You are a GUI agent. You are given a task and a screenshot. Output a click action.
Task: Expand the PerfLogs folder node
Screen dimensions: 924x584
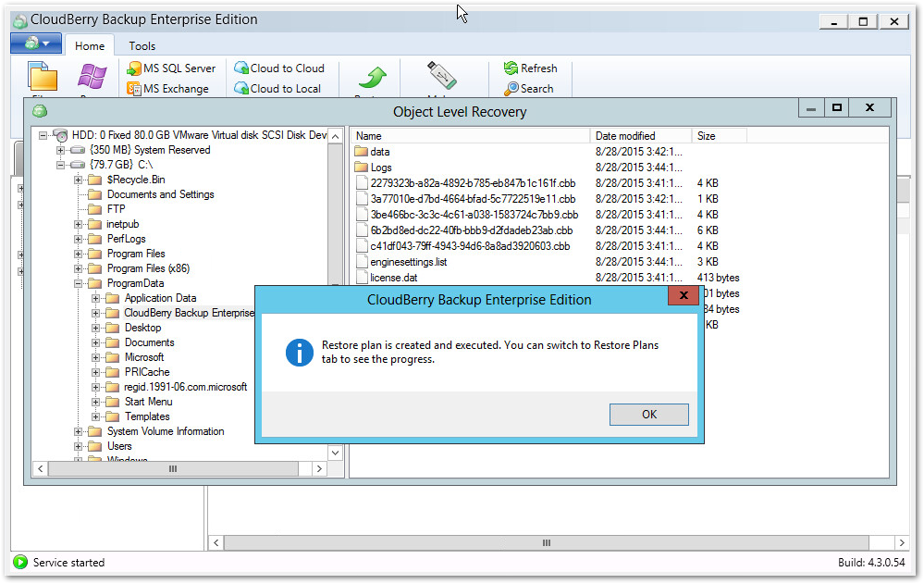[x=78, y=239]
